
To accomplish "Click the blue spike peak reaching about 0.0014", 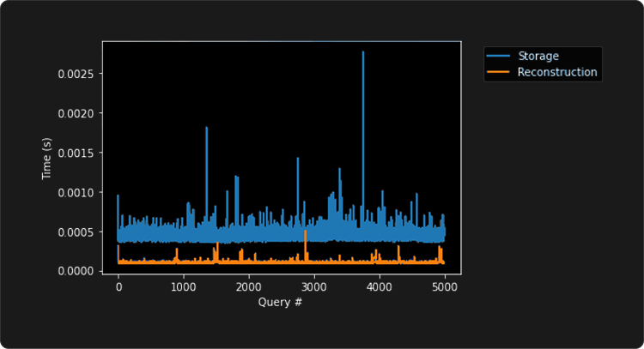I will tap(298, 159).
